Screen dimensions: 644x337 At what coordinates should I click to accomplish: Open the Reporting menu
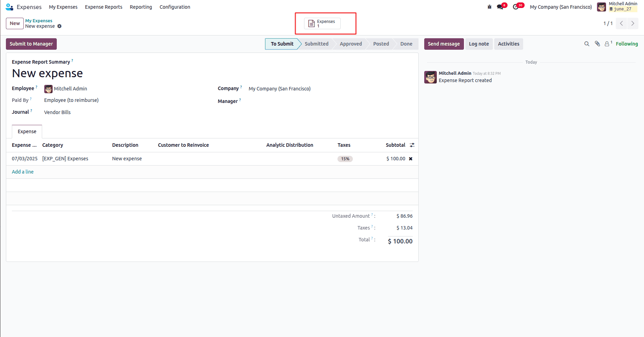[x=141, y=7]
